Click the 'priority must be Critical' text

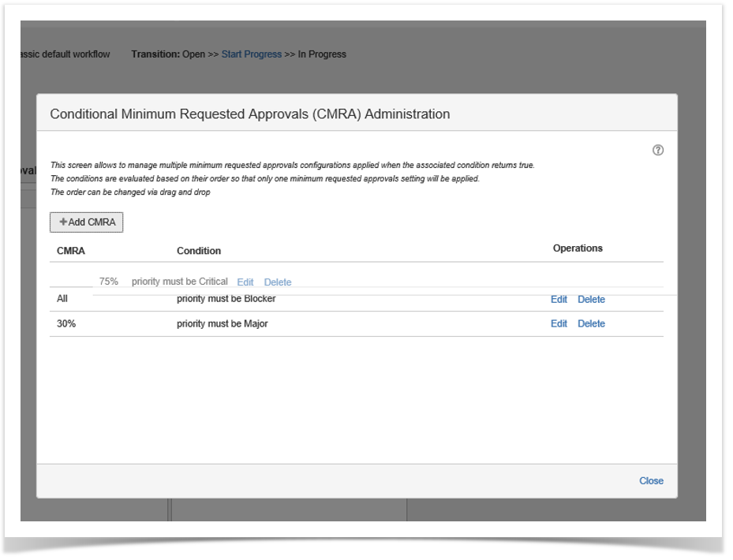click(179, 282)
